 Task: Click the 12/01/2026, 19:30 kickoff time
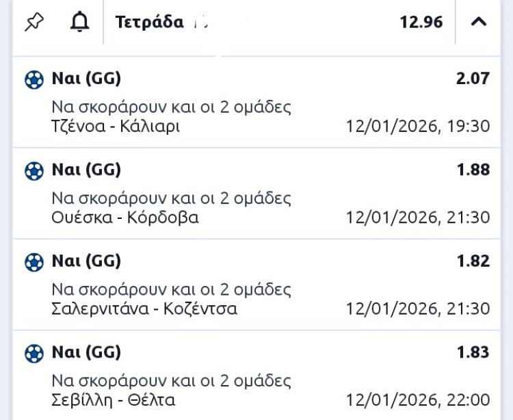[418, 127]
